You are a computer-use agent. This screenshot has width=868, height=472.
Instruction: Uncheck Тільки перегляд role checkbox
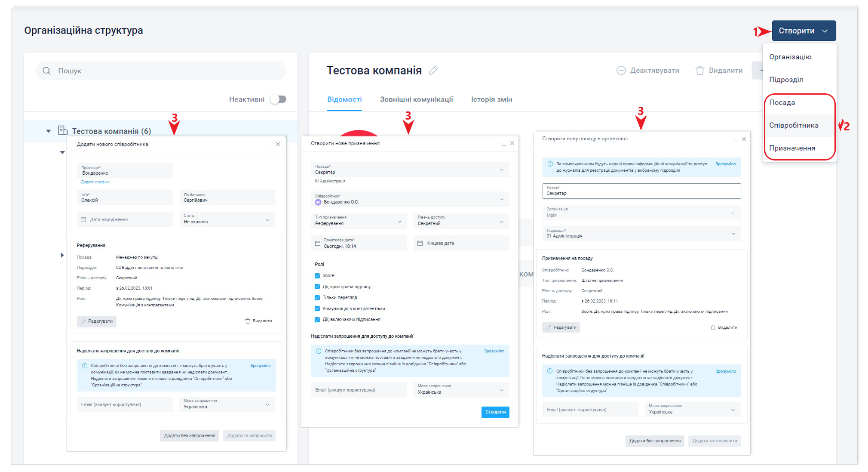coord(317,298)
